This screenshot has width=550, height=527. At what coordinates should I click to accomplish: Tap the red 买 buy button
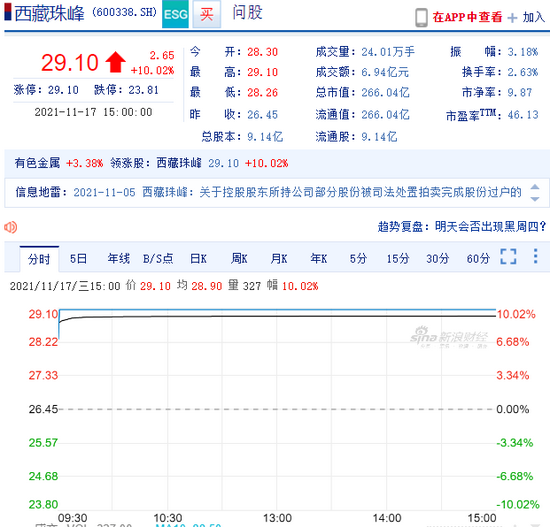207,14
